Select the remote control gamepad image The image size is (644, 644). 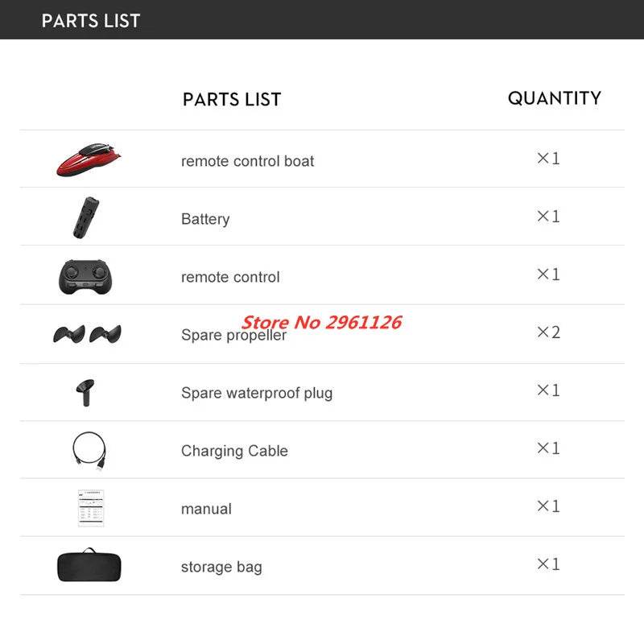click(x=88, y=276)
